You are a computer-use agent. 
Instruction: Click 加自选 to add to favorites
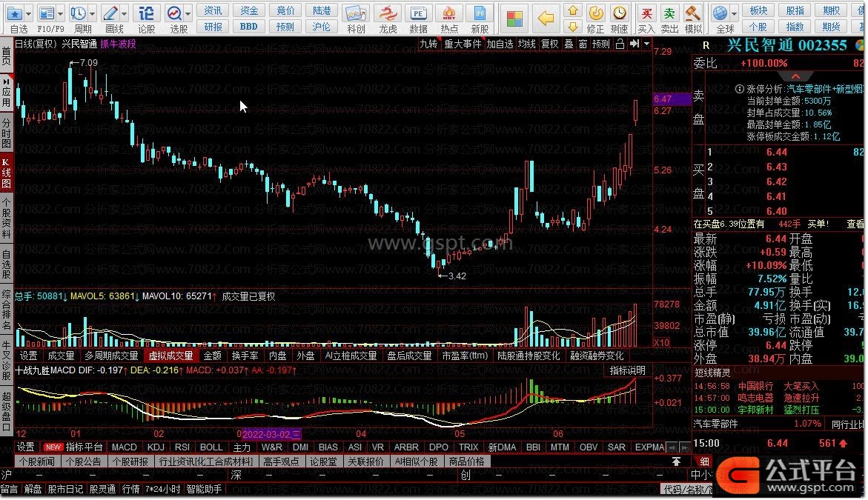500,44
